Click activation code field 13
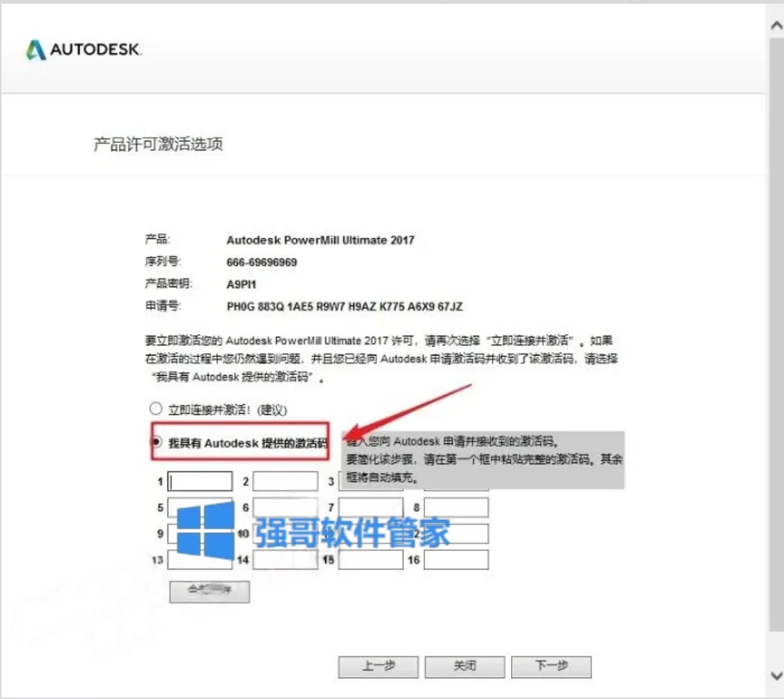The width and height of the screenshot is (784, 699). click(x=200, y=560)
